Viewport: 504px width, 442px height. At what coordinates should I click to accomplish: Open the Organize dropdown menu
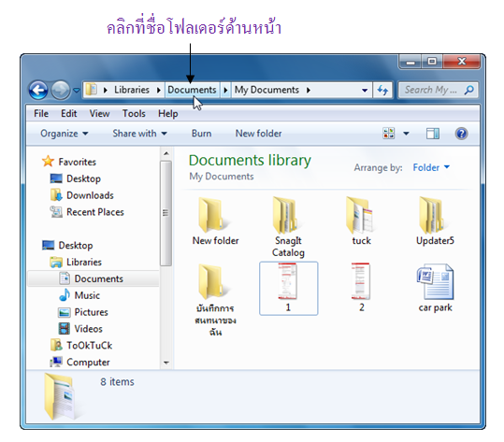[64, 134]
